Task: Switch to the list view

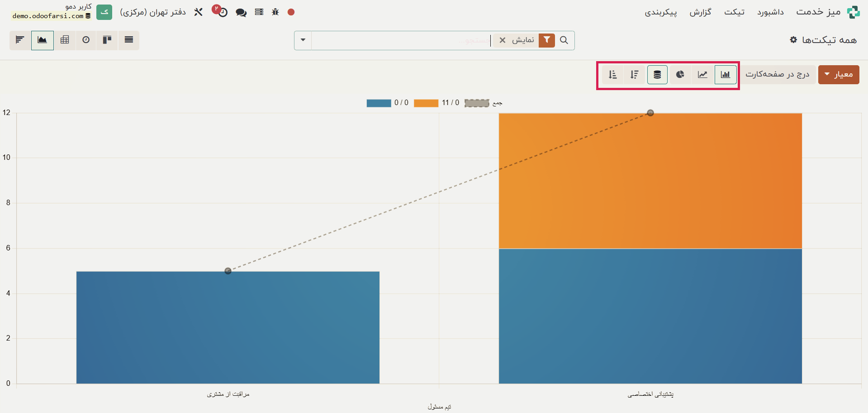Action: (x=129, y=40)
